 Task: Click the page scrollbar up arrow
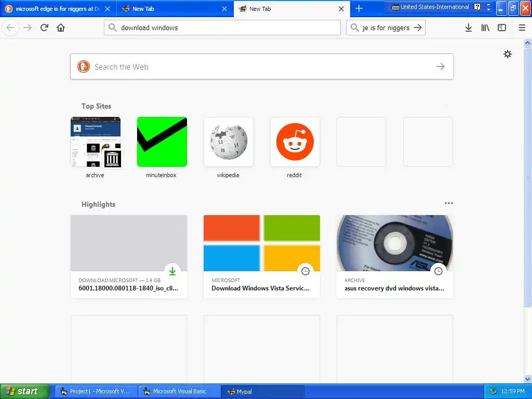(x=528, y=43)
